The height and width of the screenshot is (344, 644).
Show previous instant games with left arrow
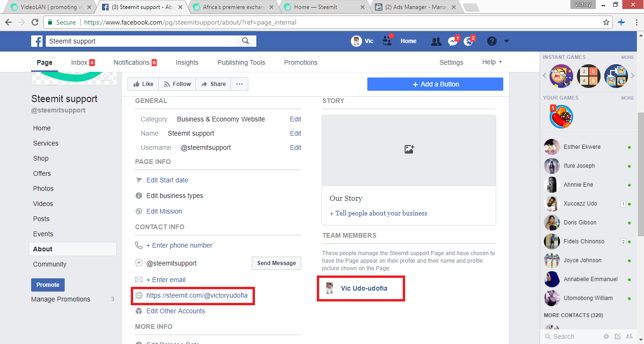544,76
